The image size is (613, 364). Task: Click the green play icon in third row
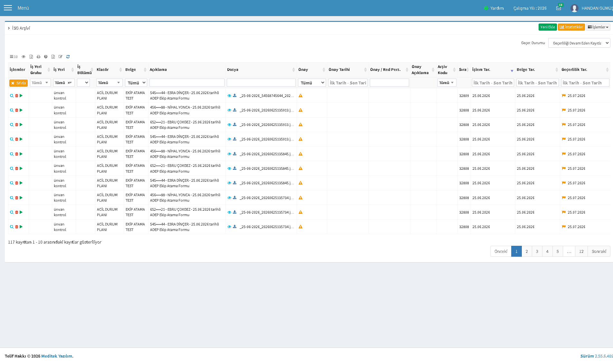pyautogui.click(x=21, y=125)
